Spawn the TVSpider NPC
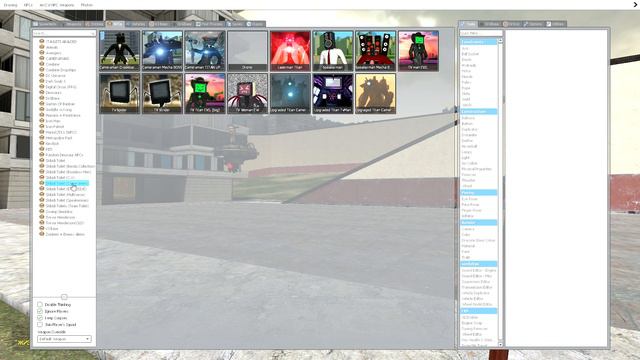This screenshot has width=640, height=360. tap(120, 93)
